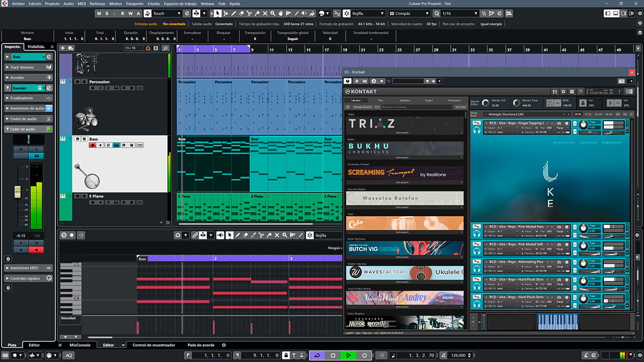Image resolution: width=644 pixels, height=362 pixels.
Task: Switch to the MixConsole tab in lower zone
Action: tap(80, 345)
